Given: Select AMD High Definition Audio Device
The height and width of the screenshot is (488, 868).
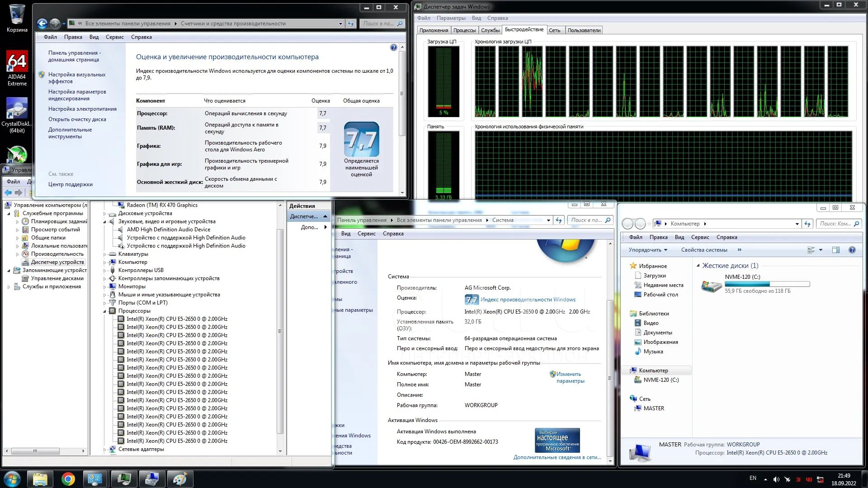Looking at the screenshot, I should [168, 230].
